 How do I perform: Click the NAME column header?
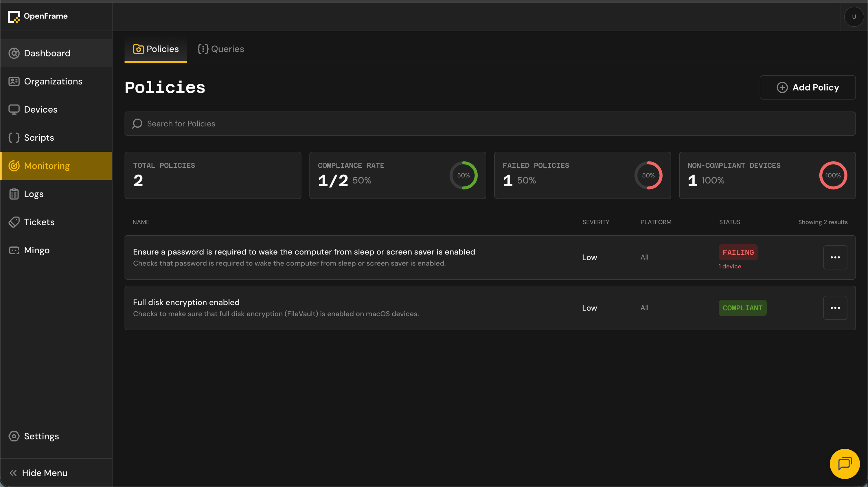pos(141,222)
